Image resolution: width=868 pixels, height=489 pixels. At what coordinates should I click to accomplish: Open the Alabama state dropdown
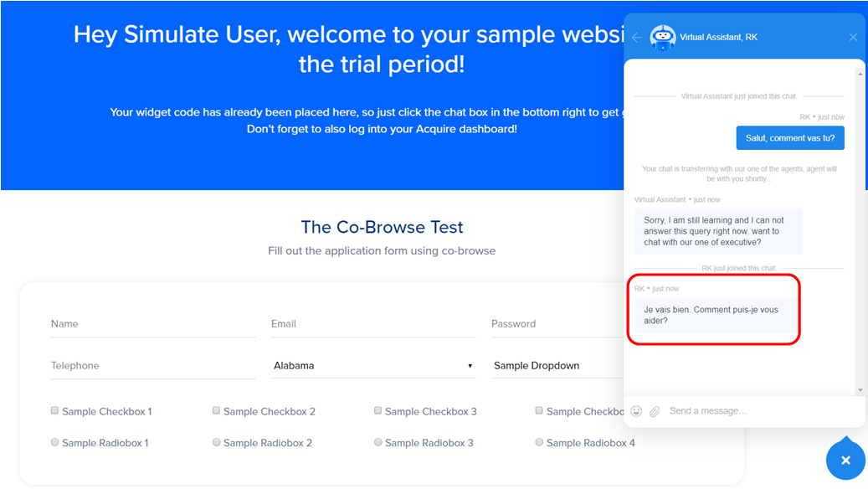coord(373,366)
